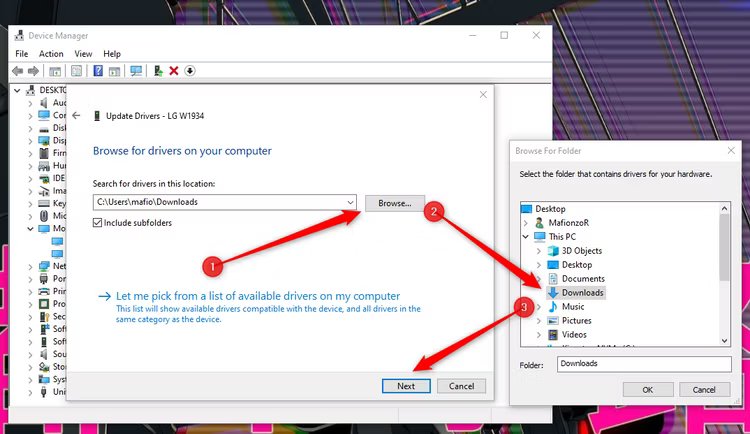Select the Keyboards category icon in Device Manager
This screenshot has width=750, height=434.
(44, 203)
